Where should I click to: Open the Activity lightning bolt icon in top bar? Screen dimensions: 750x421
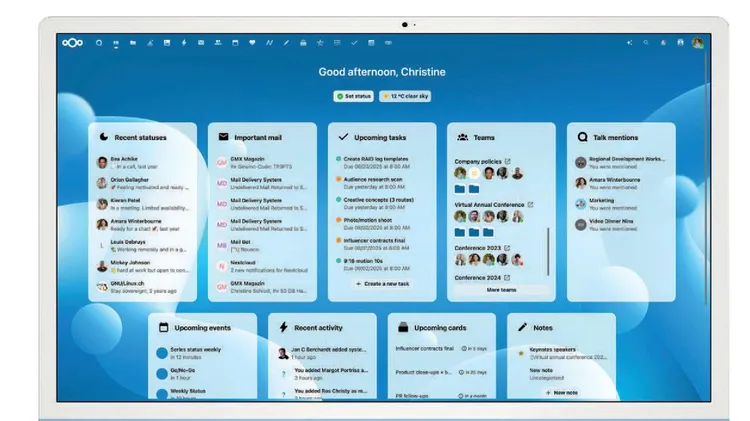point(184,43)
